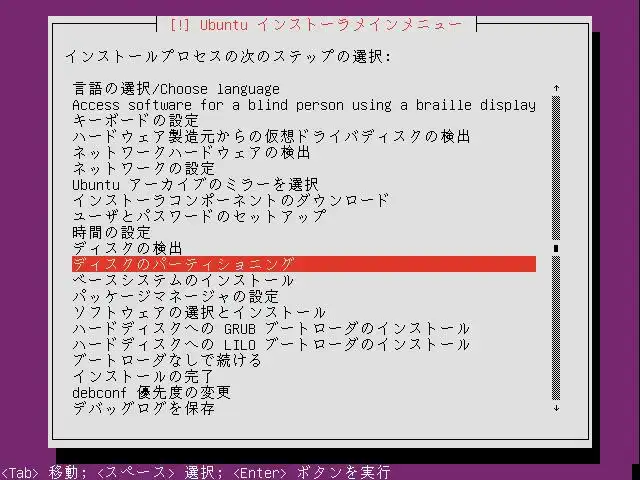Open 時間の設定 step
The image size is (640, 480).
tap(112, 233)
